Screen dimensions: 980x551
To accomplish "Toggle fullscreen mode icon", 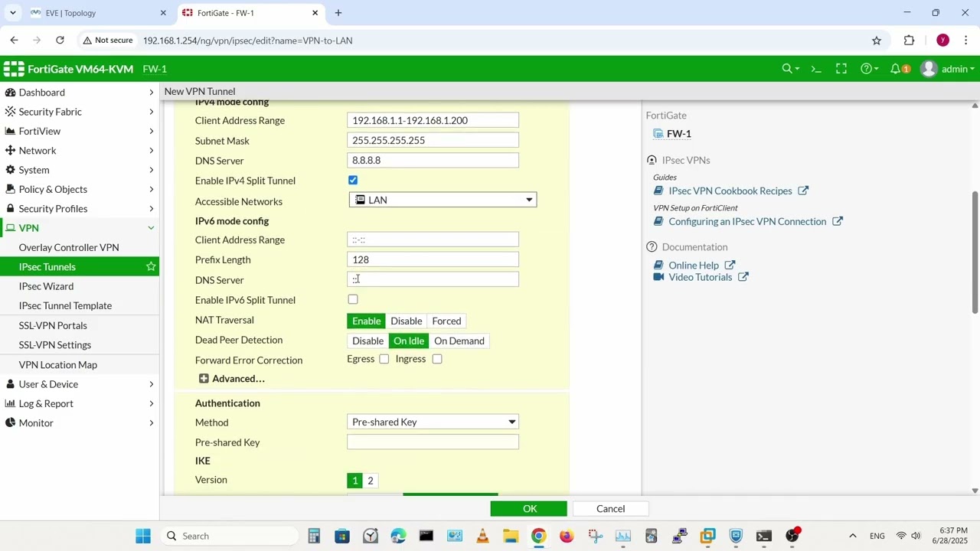I will pyautogui.click(x=841, y=69).
